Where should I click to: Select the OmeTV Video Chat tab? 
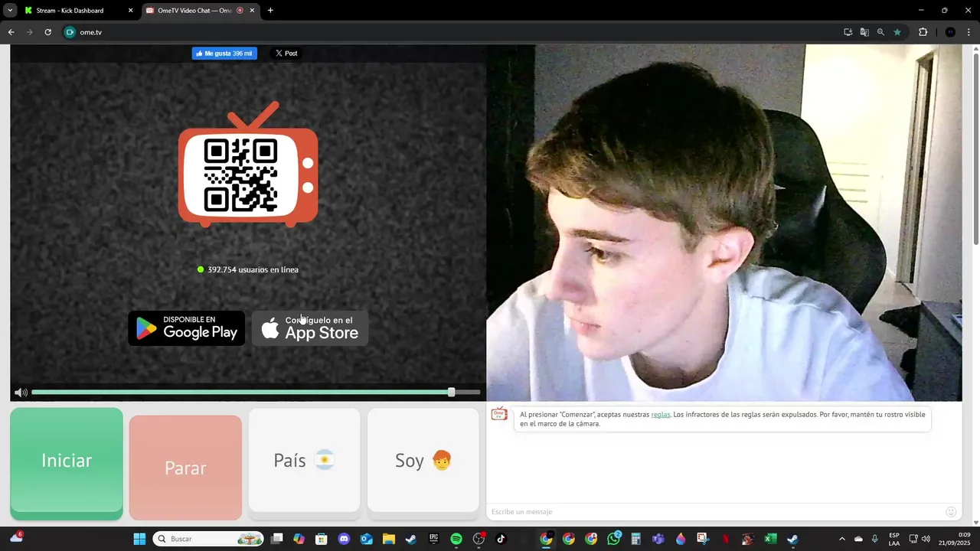tap(199, 11)
